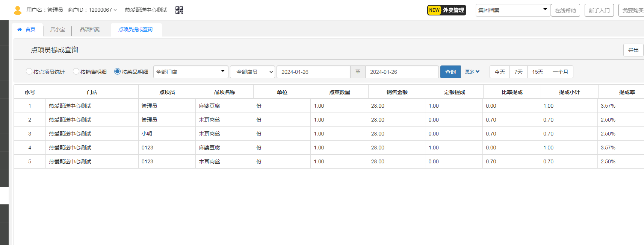Click the user avatar icon
Viewport: 644px width, 245px height.
(17, 10)
